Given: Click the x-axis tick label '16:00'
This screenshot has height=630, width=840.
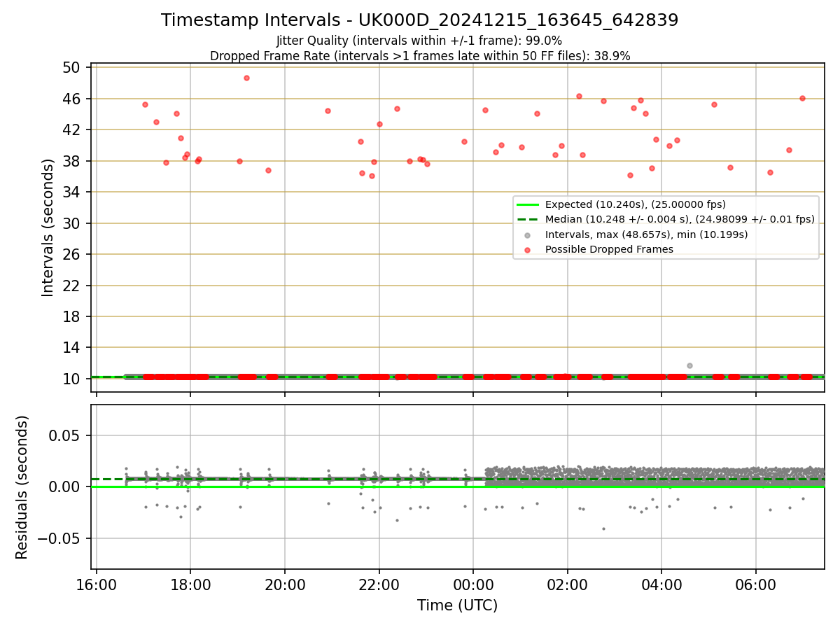Looking at the screenshot, I should coord(97,584).
